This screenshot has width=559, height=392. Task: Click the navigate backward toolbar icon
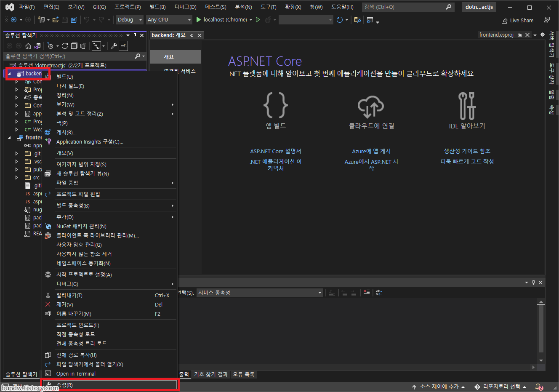click(13, 20)
